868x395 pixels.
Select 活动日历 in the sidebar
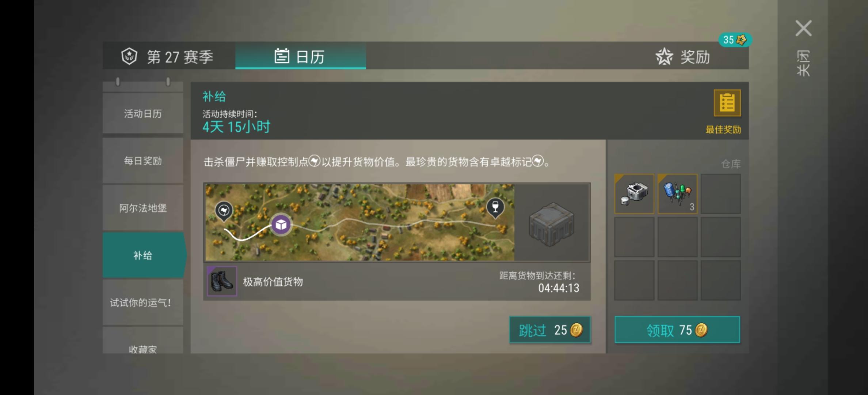click(x=143, y=113)
